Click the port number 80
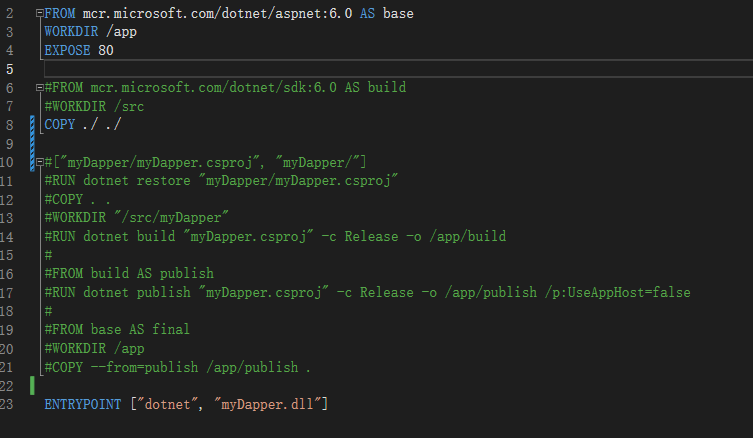753x438 pixels. pyautogui.click(x=106, y=51)
